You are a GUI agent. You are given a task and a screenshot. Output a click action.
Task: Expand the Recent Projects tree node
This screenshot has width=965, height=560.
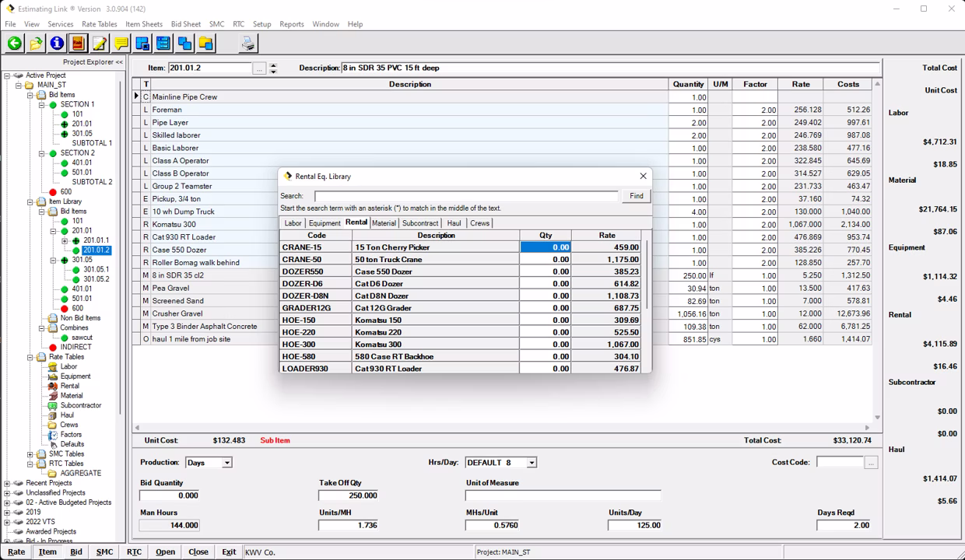[7, 483]
